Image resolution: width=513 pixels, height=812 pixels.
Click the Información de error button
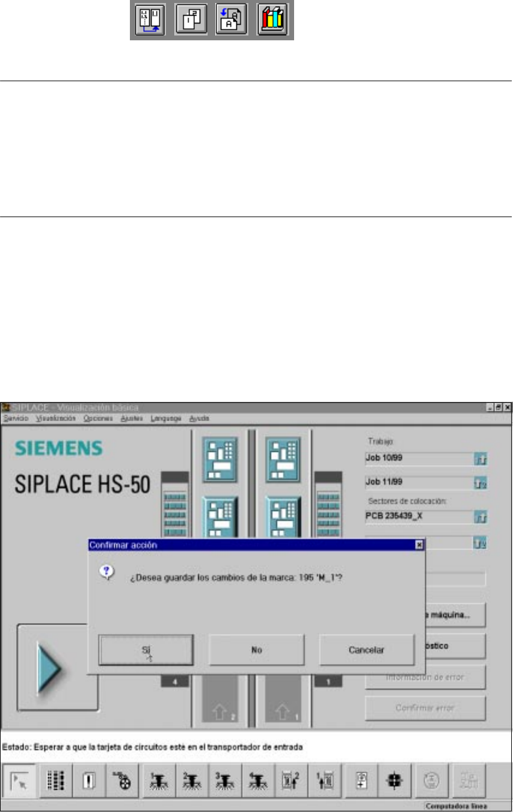pos(425,678)
